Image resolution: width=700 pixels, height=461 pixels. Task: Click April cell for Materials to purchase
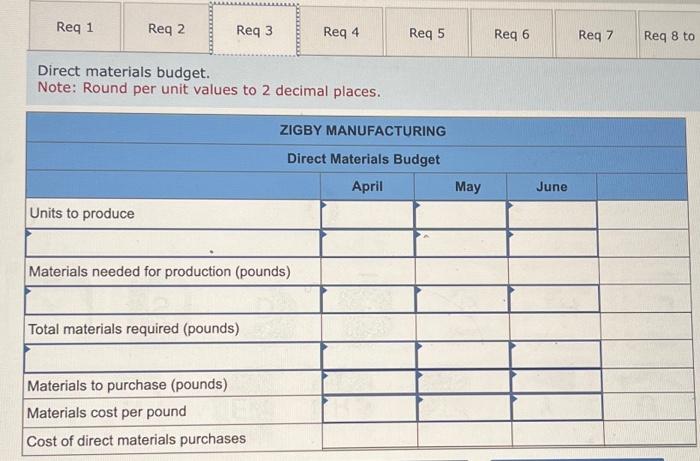click(370, 382)
